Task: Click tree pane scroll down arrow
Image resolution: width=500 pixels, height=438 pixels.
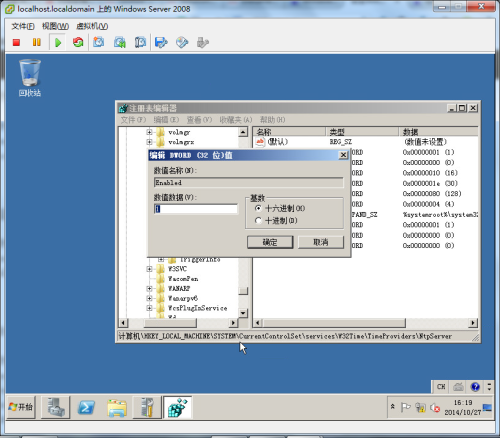Action: pos(243,313)
